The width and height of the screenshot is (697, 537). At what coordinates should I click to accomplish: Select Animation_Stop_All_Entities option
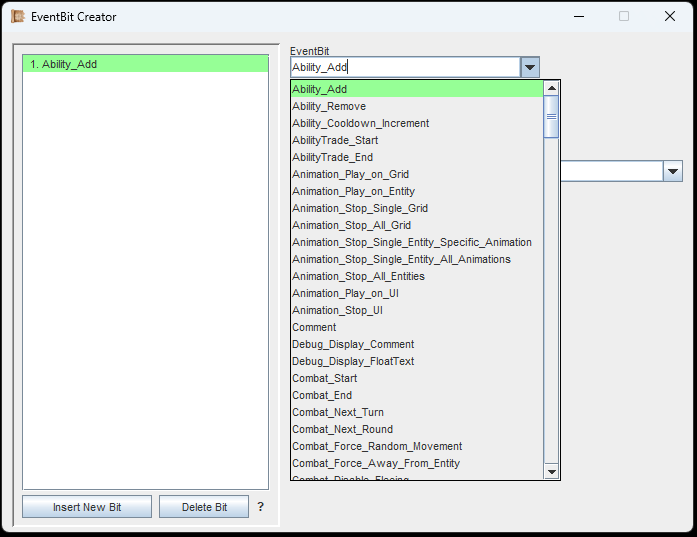[x=358, y=276]
